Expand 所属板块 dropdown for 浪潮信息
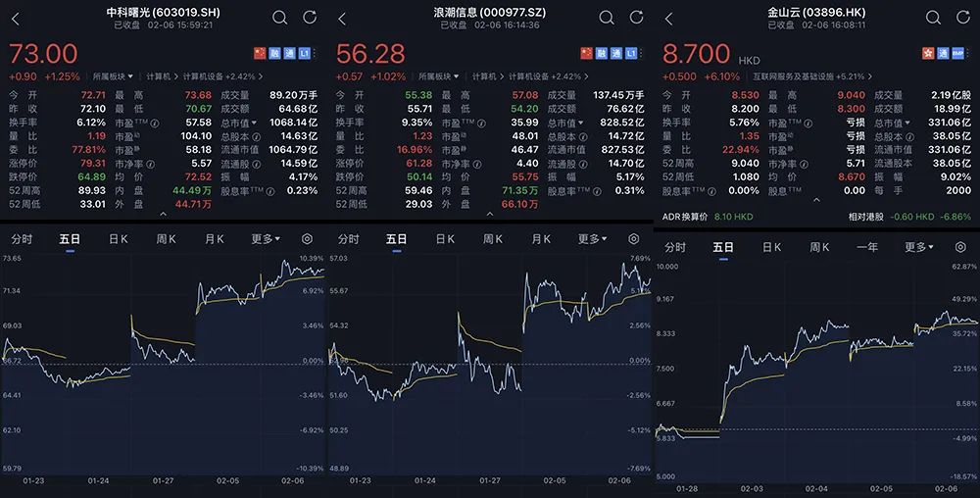Image resolution: width=980 pixels, height=498 pixels. tap(439, 76)
